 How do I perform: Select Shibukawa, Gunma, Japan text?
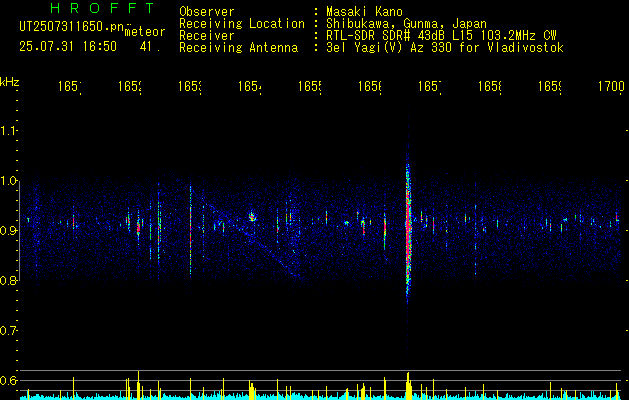pyautogui.click(x=406, y=24)
